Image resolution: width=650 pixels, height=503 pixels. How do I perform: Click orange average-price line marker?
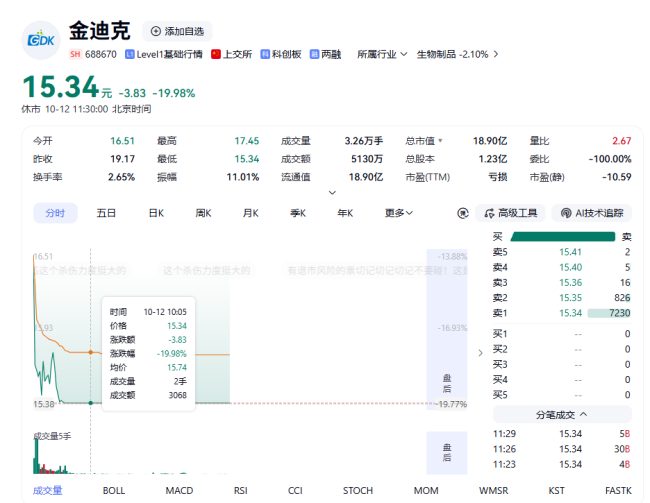coord(90,352)
